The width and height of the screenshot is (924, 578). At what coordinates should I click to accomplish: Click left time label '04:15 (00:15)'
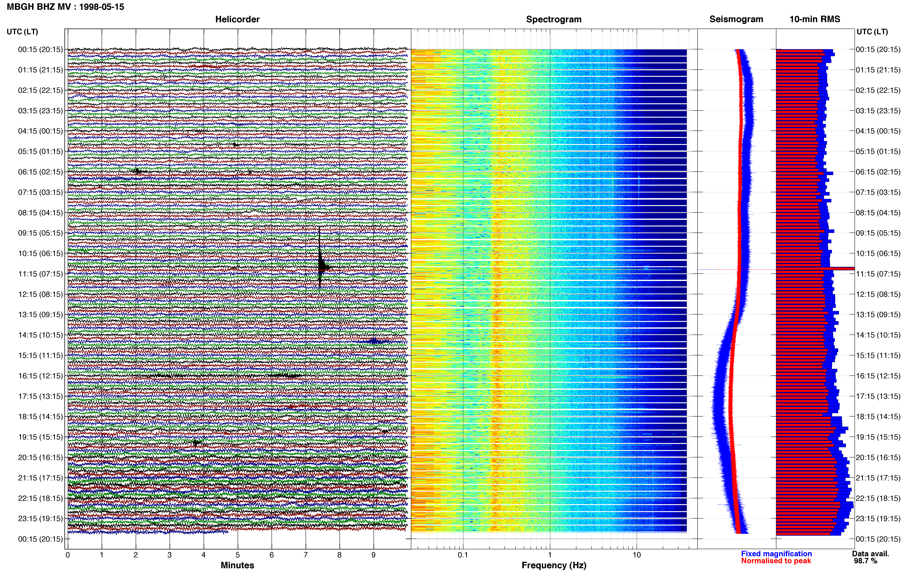coord(41,131)
